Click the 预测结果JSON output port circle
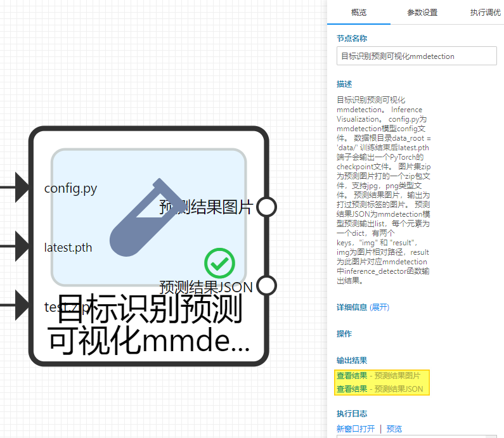Viewport: 504px width, 438px height. 267,286
